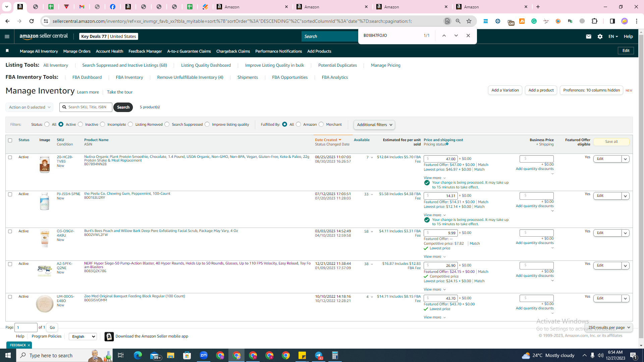The height and width of the screenshot is (362, 644).
Task: Expand the Additional filters dropdown
Action: (x=374, y=125)
